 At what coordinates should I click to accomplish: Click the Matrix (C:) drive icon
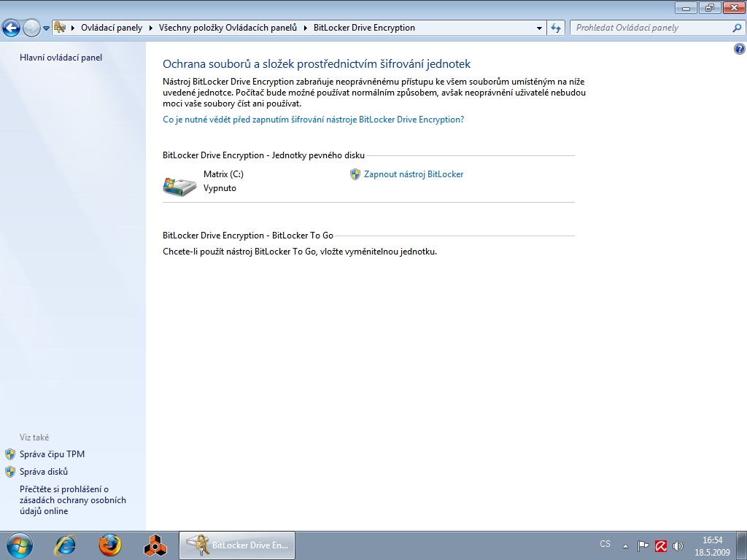click(179, 186)
